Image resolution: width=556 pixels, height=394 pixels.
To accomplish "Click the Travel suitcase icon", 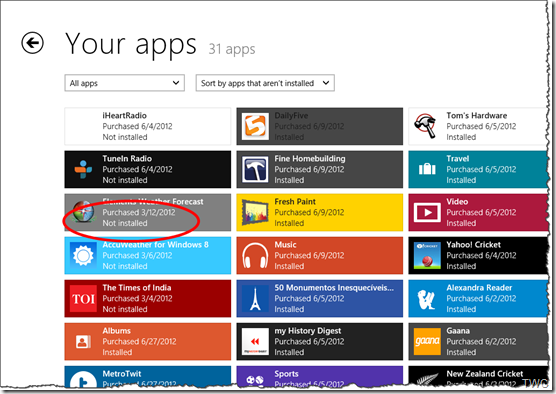I will point(427,169).
